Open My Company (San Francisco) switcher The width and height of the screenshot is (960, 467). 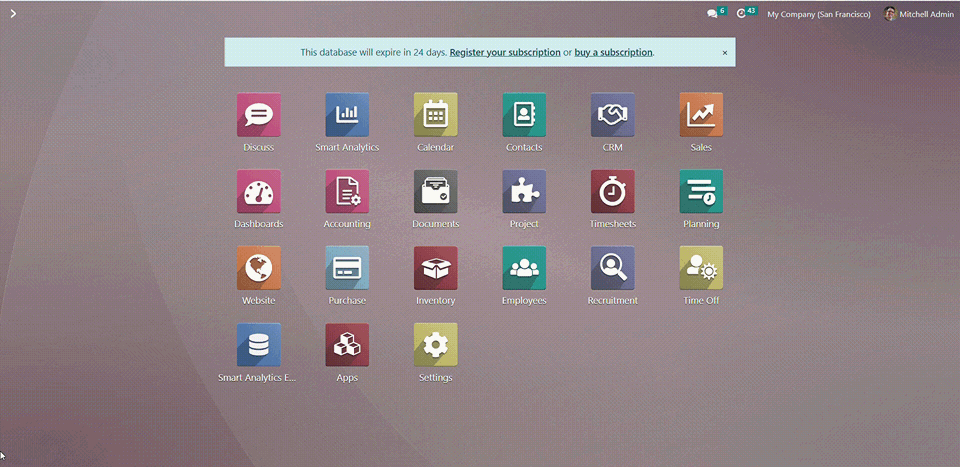(819, 14)
